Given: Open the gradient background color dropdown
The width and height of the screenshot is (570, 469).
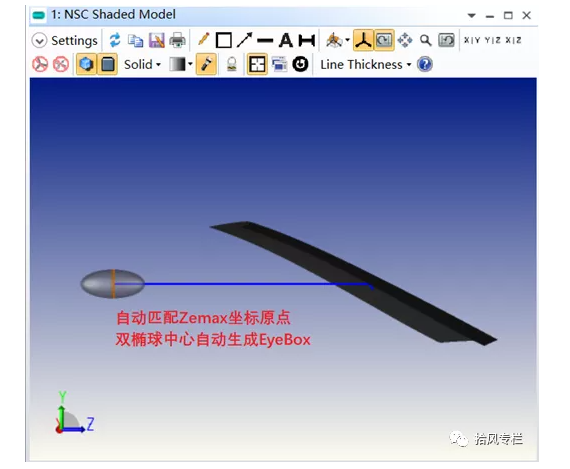Looking at the screenshot, I should pos(181,64).
